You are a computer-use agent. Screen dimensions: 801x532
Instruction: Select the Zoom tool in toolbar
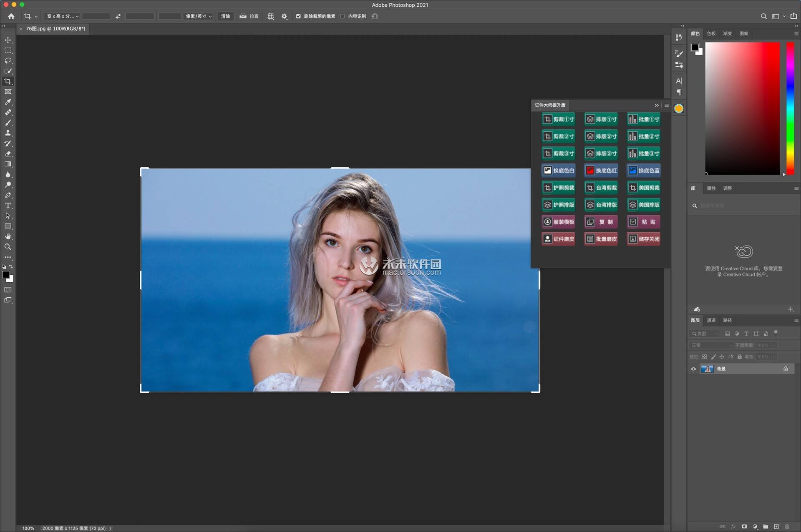(8, 247)
